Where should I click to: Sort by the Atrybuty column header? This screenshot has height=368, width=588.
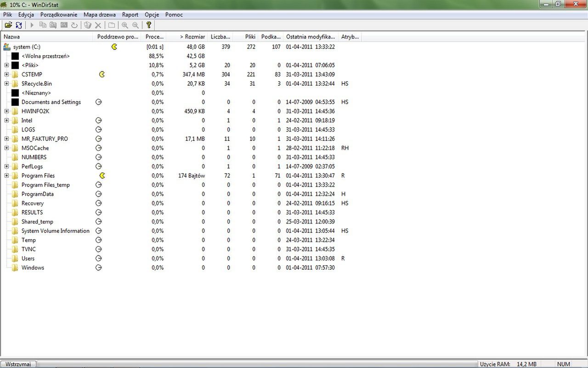click(350, 36)
